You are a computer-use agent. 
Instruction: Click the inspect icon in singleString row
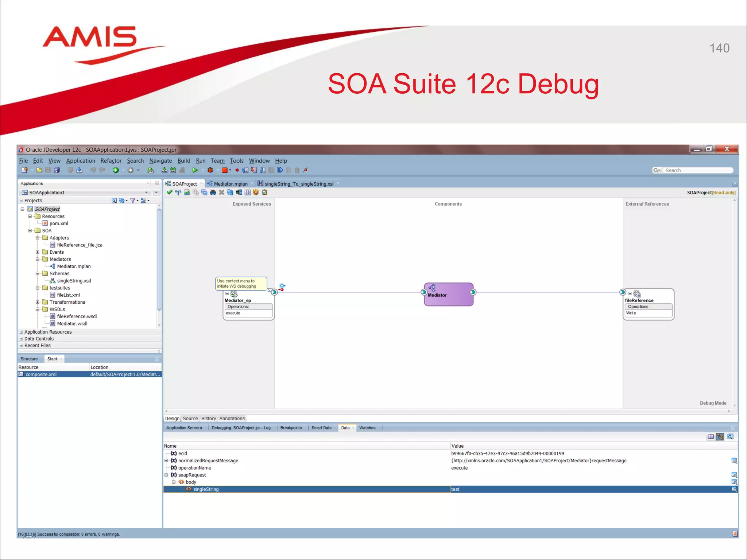[734, 489]
